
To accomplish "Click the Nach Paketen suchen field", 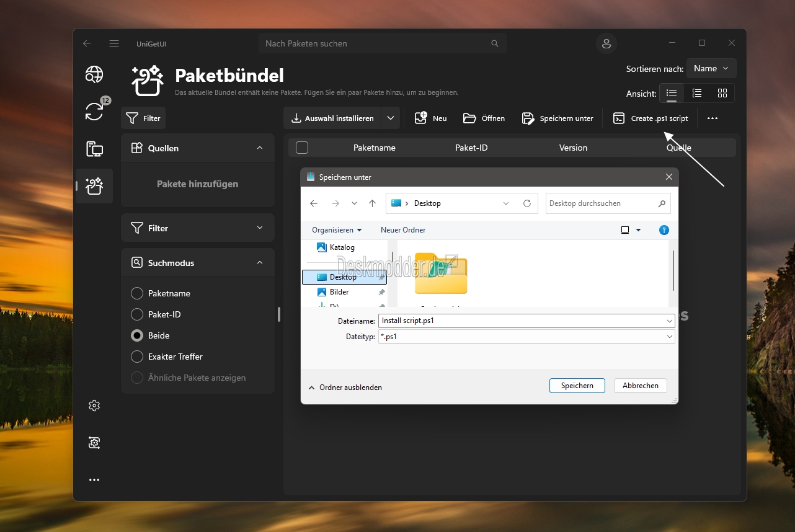I will 383,43.
